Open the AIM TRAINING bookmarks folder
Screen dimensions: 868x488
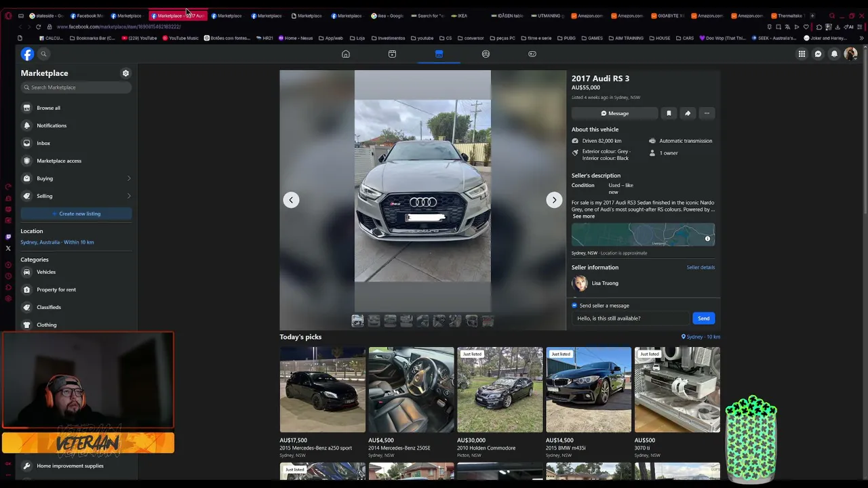[627, 38]
